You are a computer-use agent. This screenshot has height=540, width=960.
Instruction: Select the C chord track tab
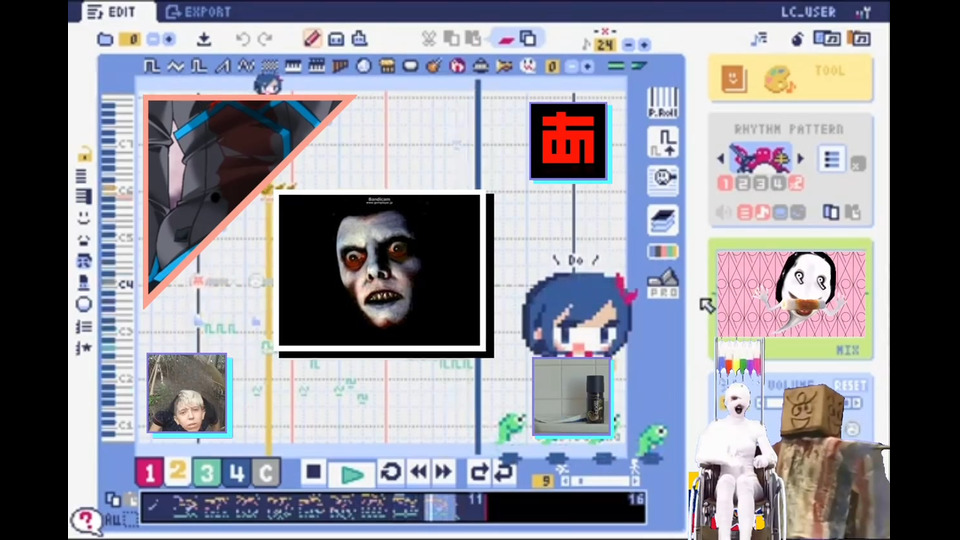pyautogui.click(x=266, y=473)
